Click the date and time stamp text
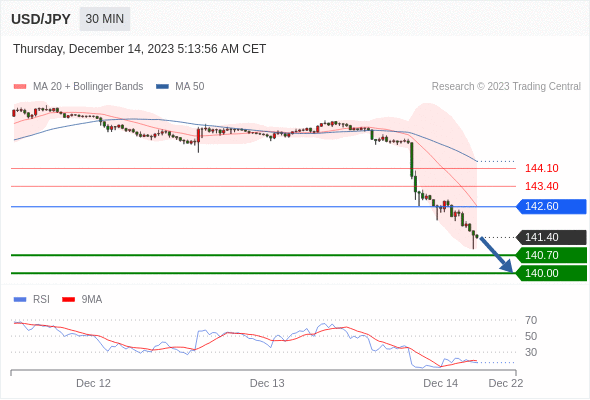The image size is (590, 400). [140, 49]
